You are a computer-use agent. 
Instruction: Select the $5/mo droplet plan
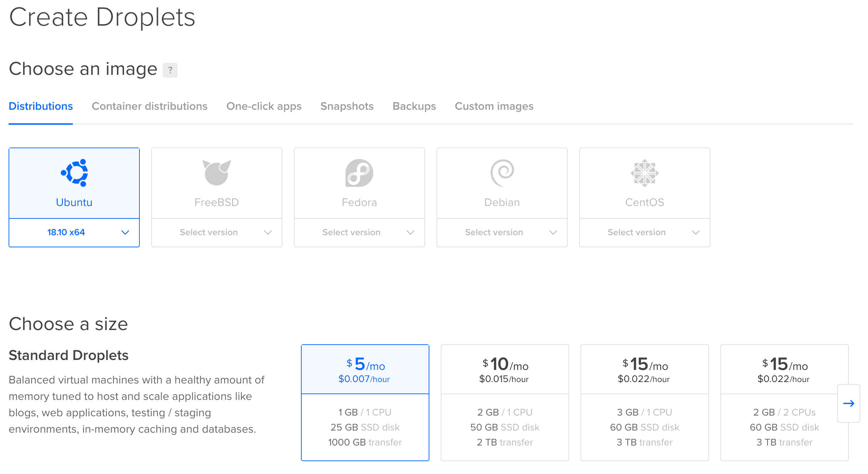click(x=365, y=403)
